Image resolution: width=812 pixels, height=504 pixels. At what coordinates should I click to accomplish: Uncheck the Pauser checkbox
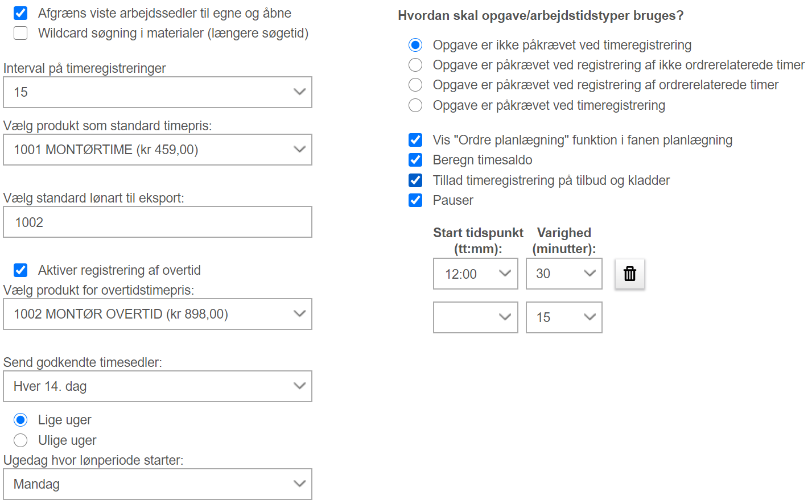point(415,200)
